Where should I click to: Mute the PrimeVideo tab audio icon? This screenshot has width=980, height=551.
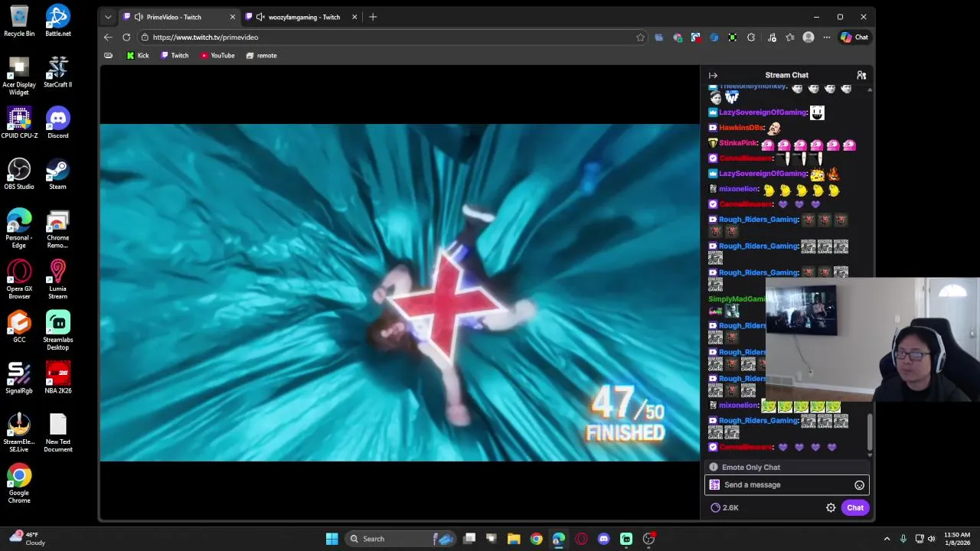tap(139, 17)
